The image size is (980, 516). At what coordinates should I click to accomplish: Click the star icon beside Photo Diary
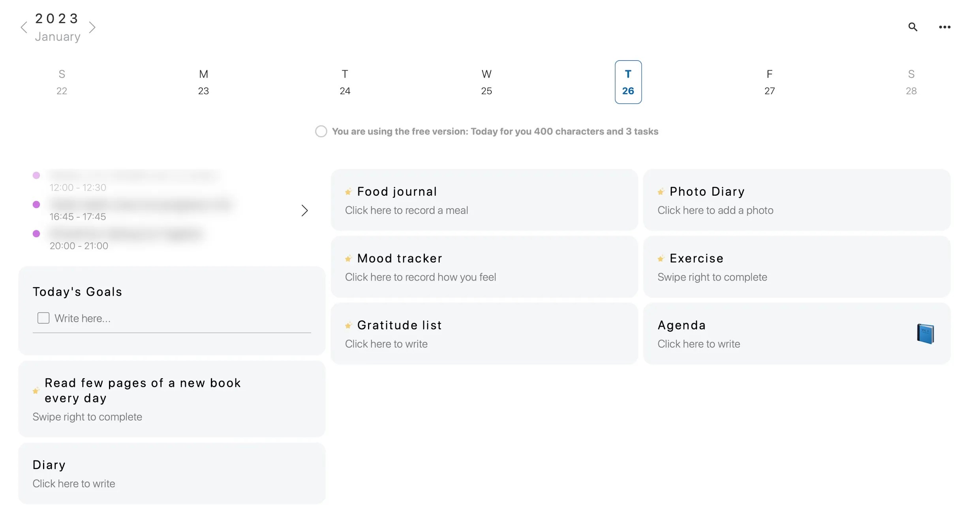click(x=660, y=192)
